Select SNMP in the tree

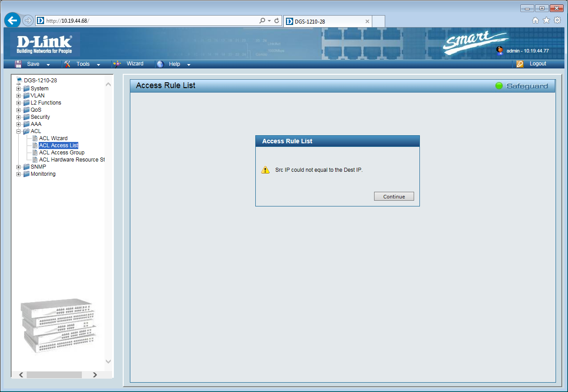(x=38, y=167)
